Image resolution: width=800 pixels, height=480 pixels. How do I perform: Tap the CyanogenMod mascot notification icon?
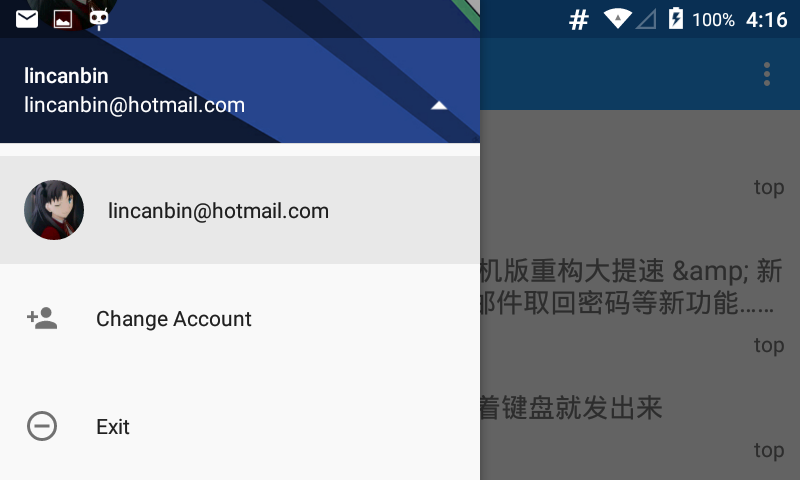98,19
